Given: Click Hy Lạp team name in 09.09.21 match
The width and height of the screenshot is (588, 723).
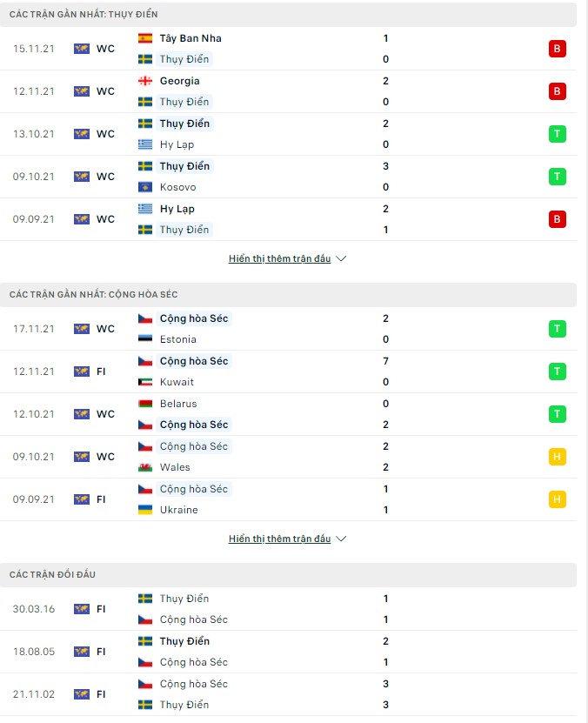Looking at the screenshot, I should [x=177, y=209].
